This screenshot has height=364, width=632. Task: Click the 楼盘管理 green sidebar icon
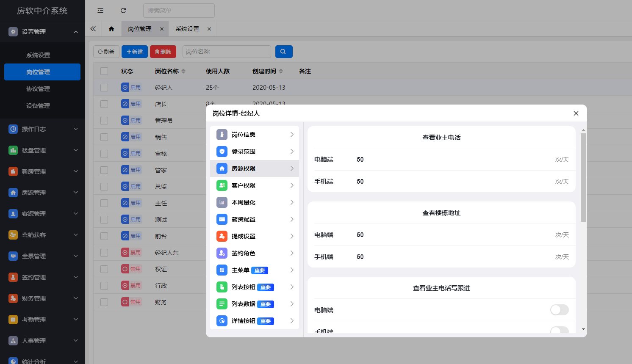[13, 150]
